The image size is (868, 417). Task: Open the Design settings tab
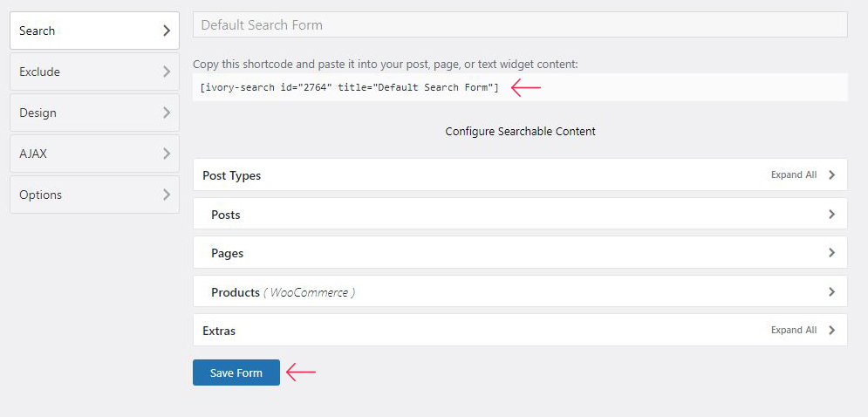[95, 113]
